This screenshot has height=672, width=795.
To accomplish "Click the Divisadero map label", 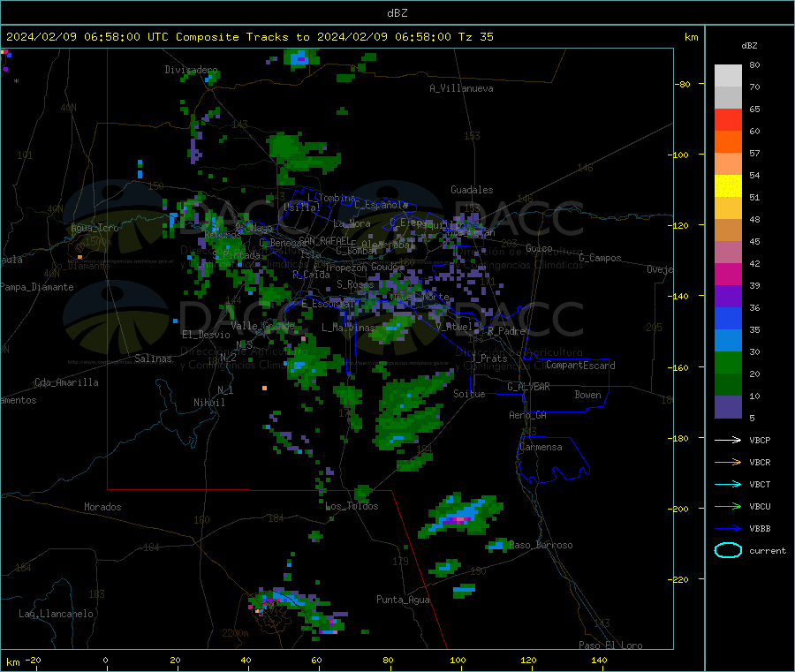I will pos(191,70).
